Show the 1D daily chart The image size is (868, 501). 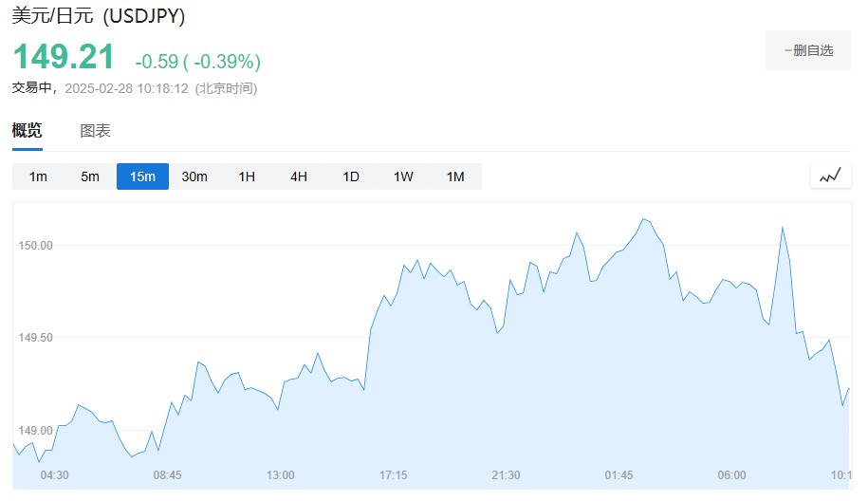point(351,176)
